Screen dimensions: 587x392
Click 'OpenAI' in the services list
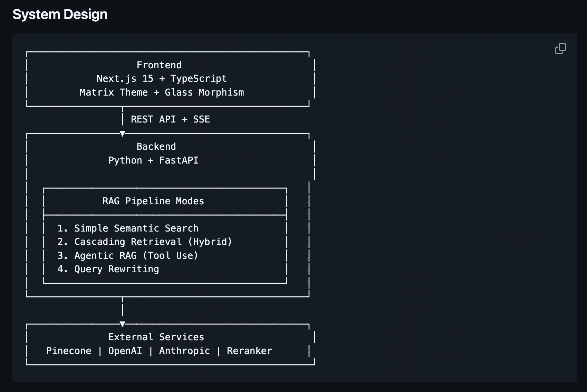tap(125, 351)
